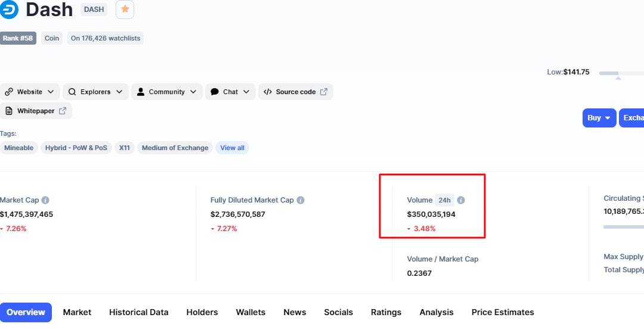Click the Medium of Exchange tag
Screen dimensions: 644x330
point(175,148)
